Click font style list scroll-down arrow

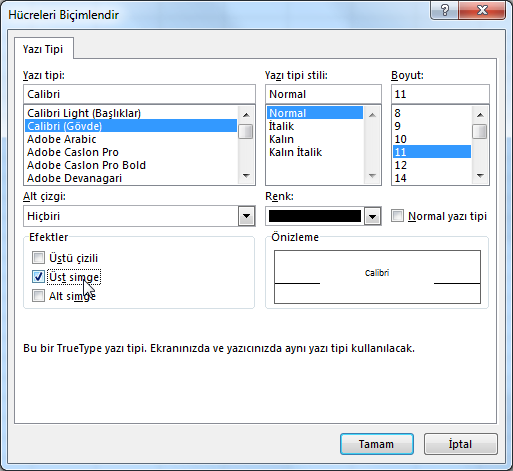(372, 175)
